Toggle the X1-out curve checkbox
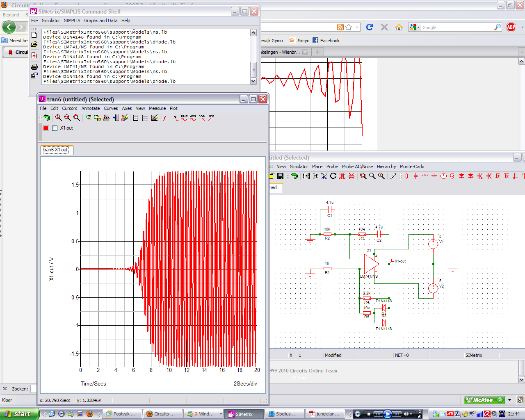This screenshot has height=420, width=525. (x=55, y=128)
